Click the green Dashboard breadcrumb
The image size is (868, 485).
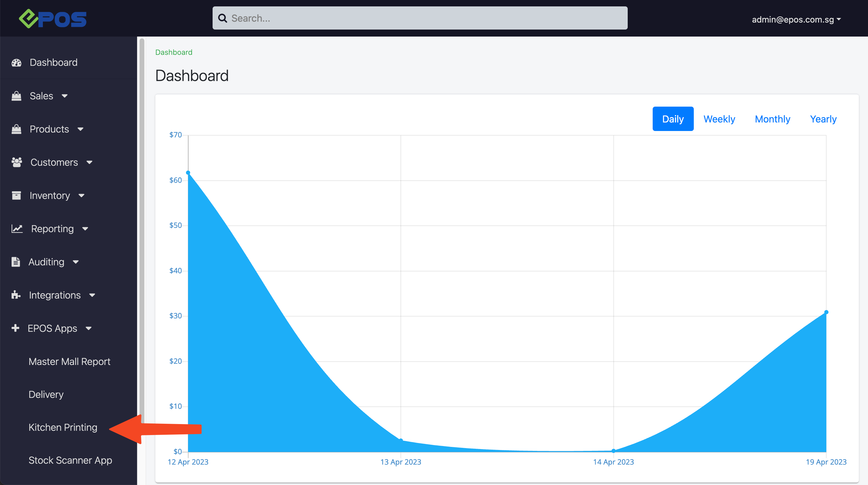(174, 52)
